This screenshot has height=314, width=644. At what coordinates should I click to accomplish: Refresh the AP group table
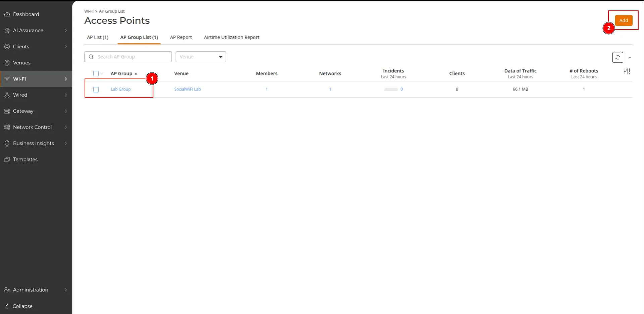pyautogui.click(x=617, y=57)
